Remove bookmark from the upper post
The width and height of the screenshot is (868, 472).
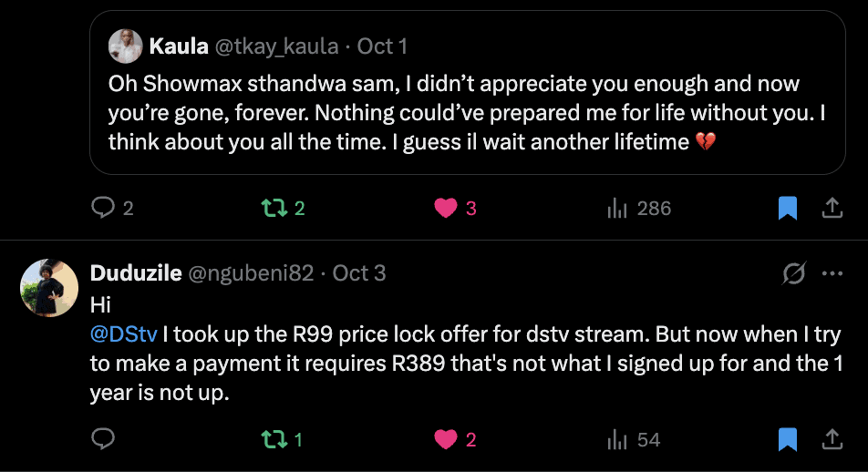click(787, 208)
